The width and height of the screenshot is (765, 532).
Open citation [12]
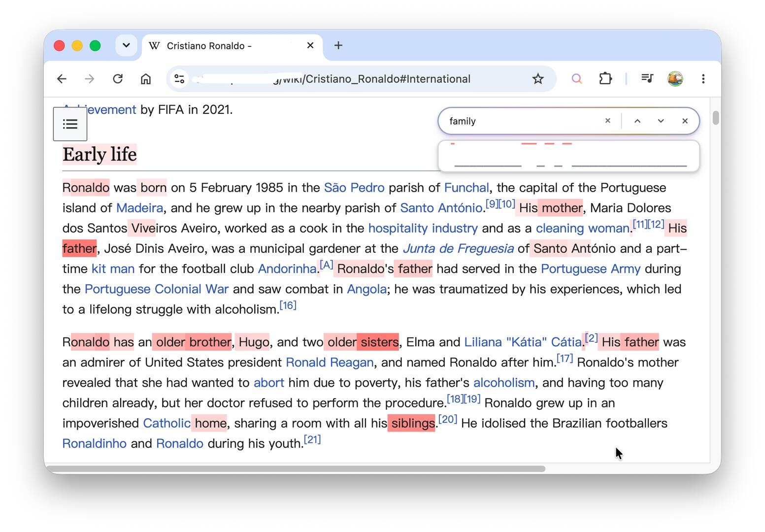point(656,224)
